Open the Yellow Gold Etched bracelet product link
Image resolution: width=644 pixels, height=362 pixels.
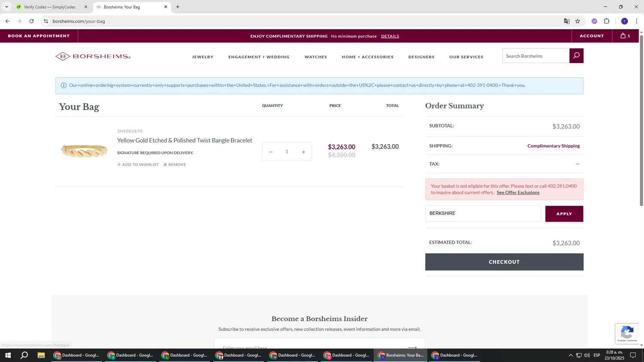pos(185,140)
